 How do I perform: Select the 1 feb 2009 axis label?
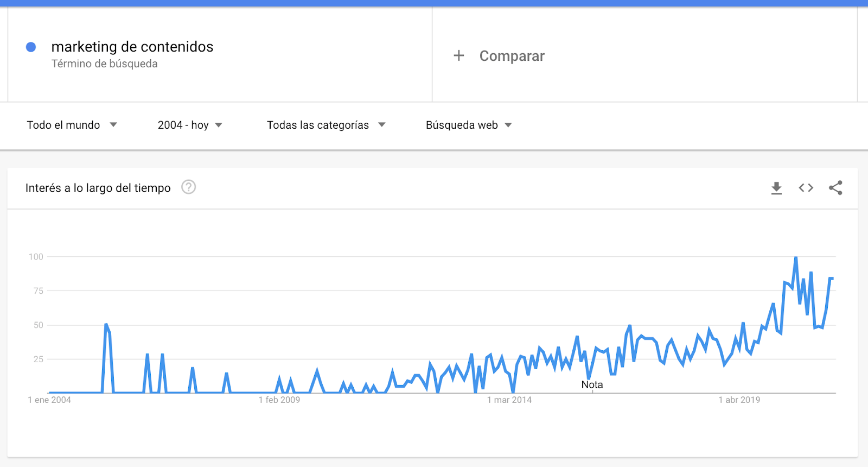[279, 400]
